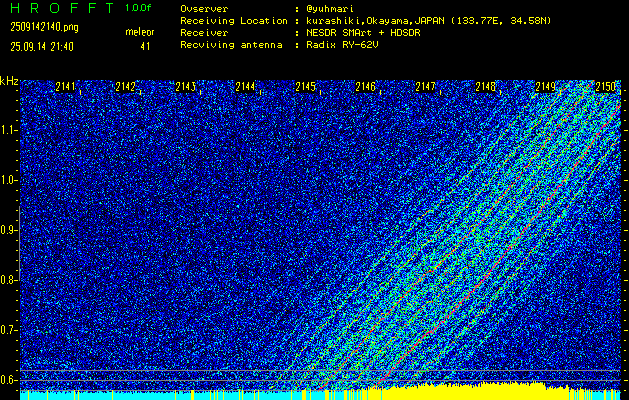Click the filename 2509142140.png

click(45, 27)
